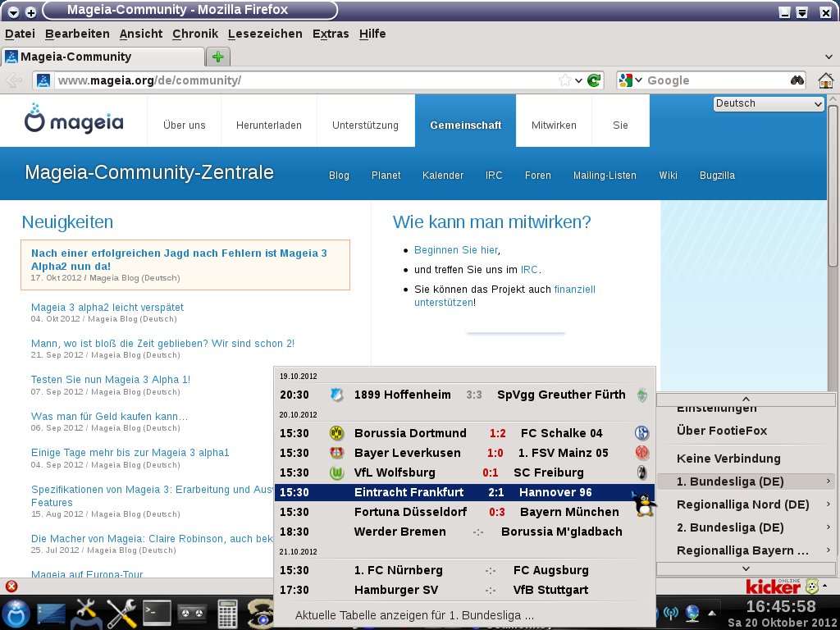Open the window menu button in the title bar

click(13, 11)
